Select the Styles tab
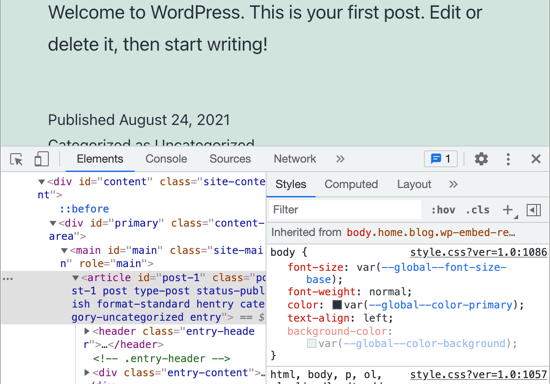Viewport: 550px width, 384px height. click(x=291, y=184)
